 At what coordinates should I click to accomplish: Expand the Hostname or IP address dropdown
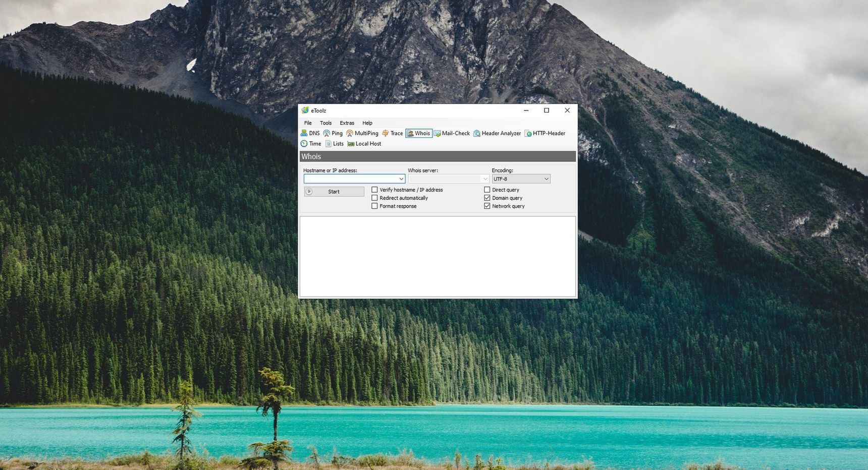[401, 179]
